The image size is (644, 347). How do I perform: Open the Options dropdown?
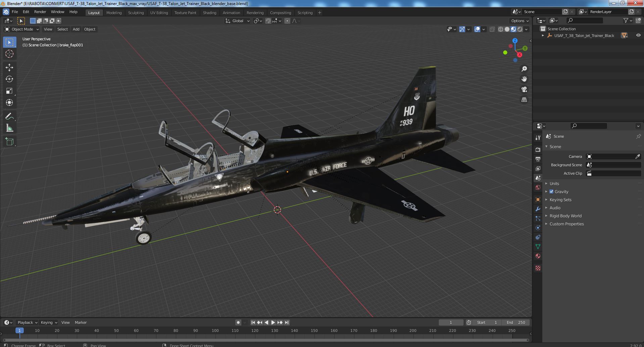coord(520,21)
